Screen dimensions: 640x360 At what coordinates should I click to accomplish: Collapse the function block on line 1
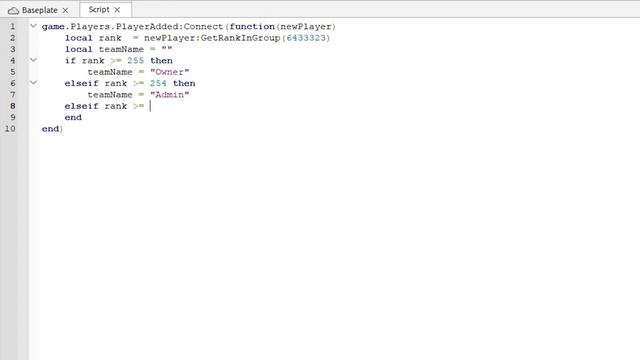click(33, 26)
